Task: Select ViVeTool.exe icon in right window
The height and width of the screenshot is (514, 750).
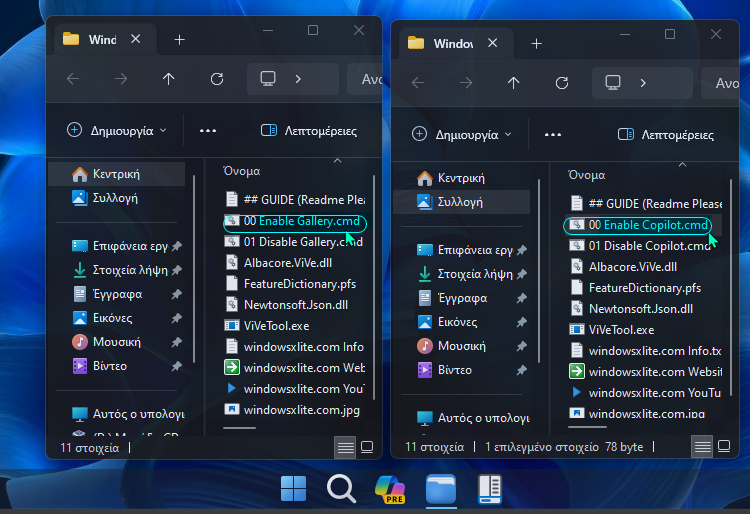Action: click(577, 329)
